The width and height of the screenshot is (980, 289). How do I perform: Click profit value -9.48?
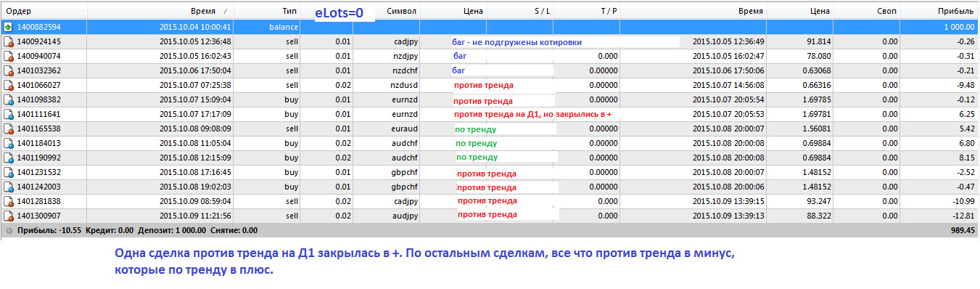pyautogui.click(x=965, y=85)
